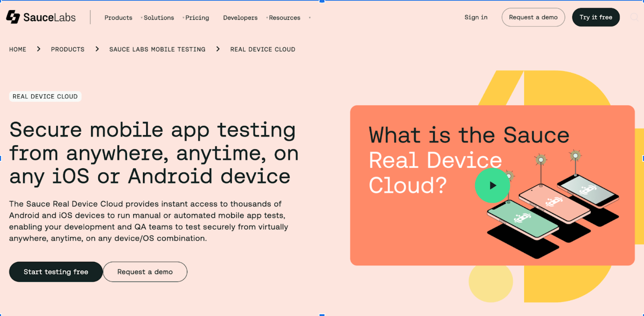Click the Sign in link

click(476, 17)
